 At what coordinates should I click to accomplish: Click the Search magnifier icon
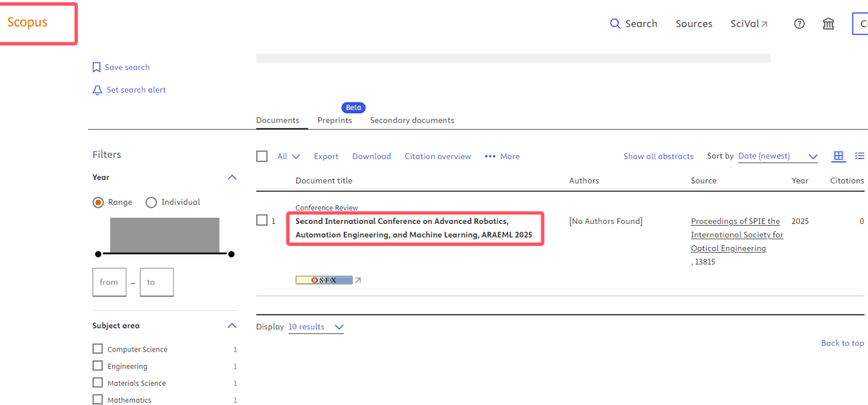coord(615,24)
